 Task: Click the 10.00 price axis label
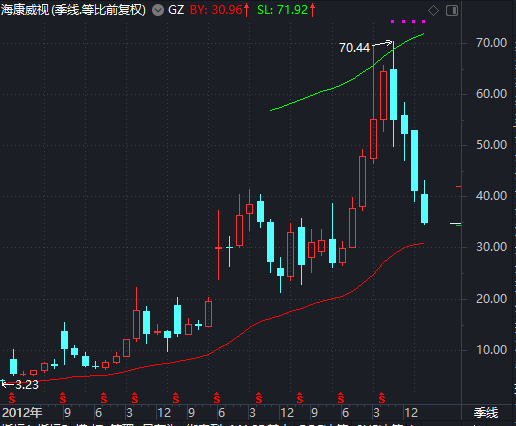tap(491, 350)
